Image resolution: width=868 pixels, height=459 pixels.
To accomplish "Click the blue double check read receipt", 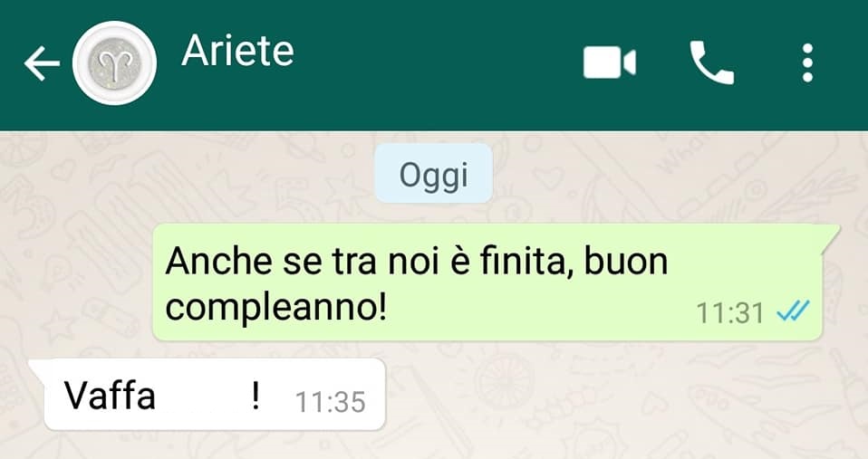I will pos(793,311).
